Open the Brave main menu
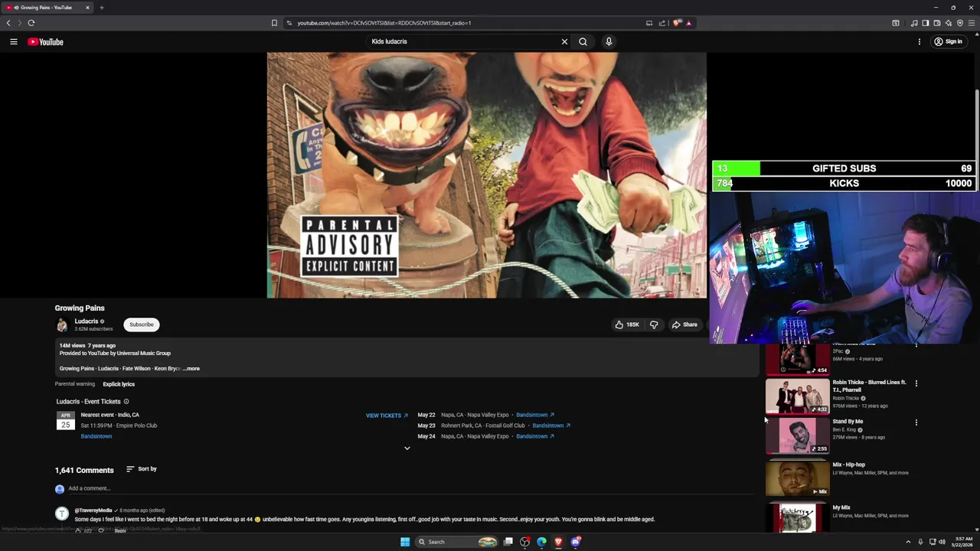 (972, 23)
